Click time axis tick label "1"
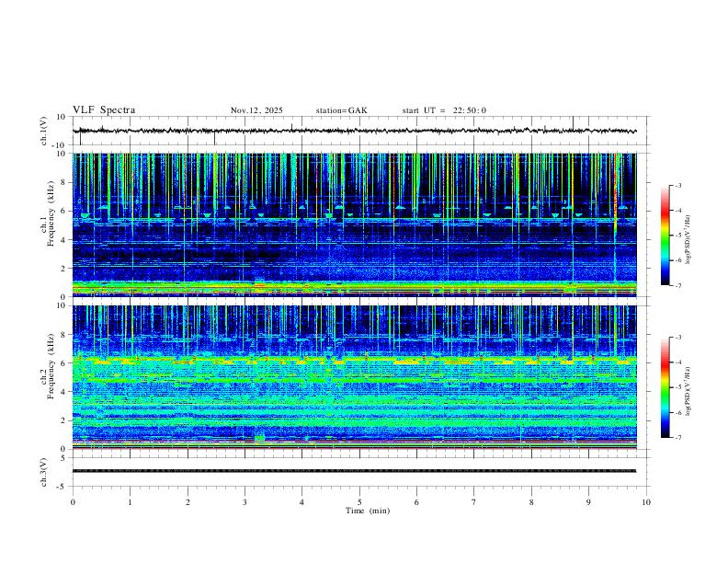The width and height of the screenshot is (728, 563). [x=130, y=502]
